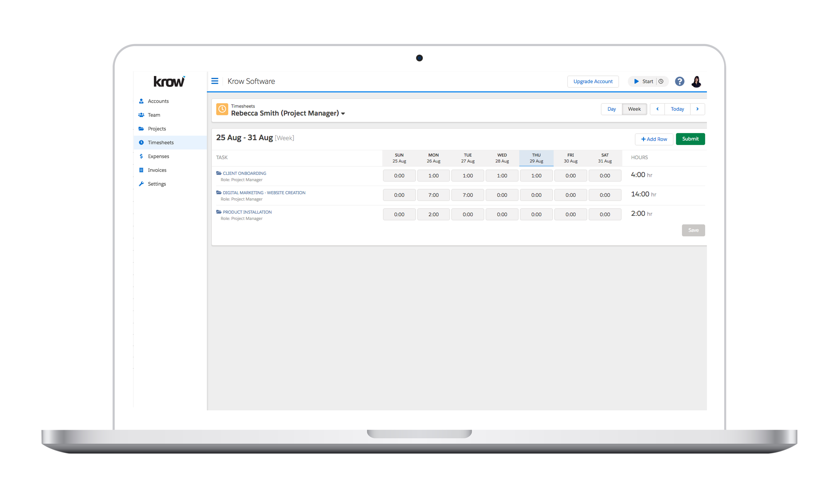Click the timer clock icon beside Start
This screenshot has height=504, width=839.
661,82
